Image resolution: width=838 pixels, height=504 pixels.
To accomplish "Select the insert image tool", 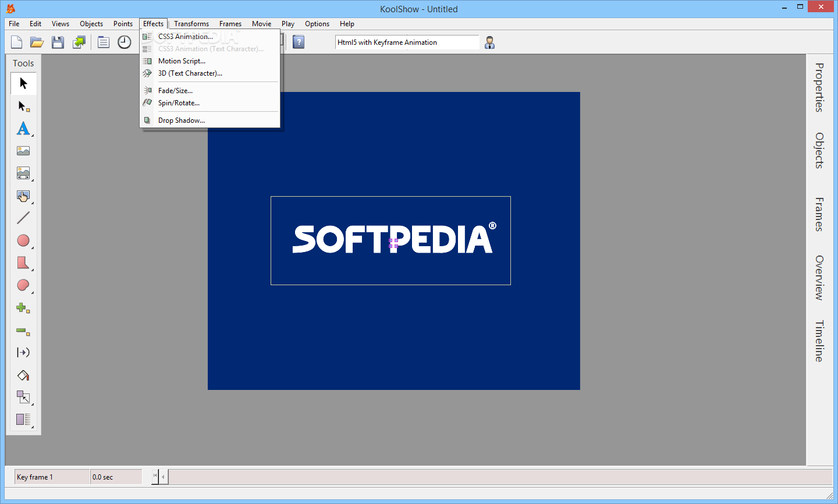I will [x=23, y=151].
